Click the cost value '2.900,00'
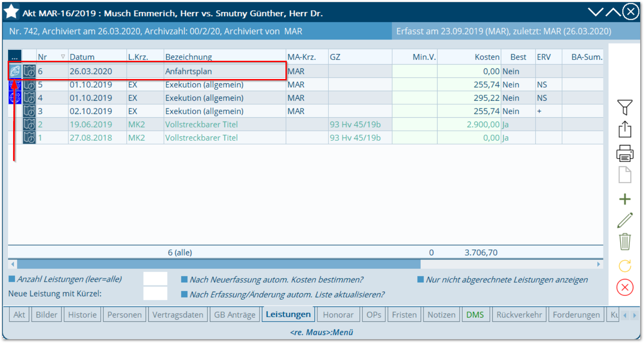The image size is (644, 343). 483,125
